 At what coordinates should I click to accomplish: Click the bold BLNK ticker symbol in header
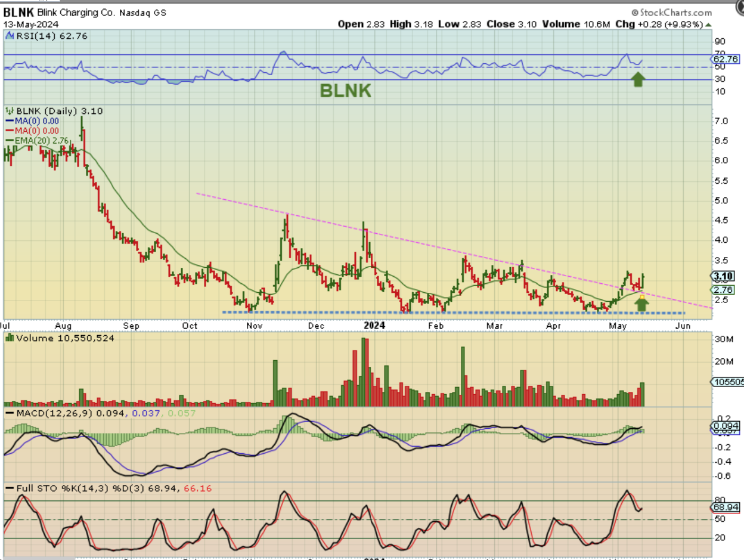tap(19, 13)
